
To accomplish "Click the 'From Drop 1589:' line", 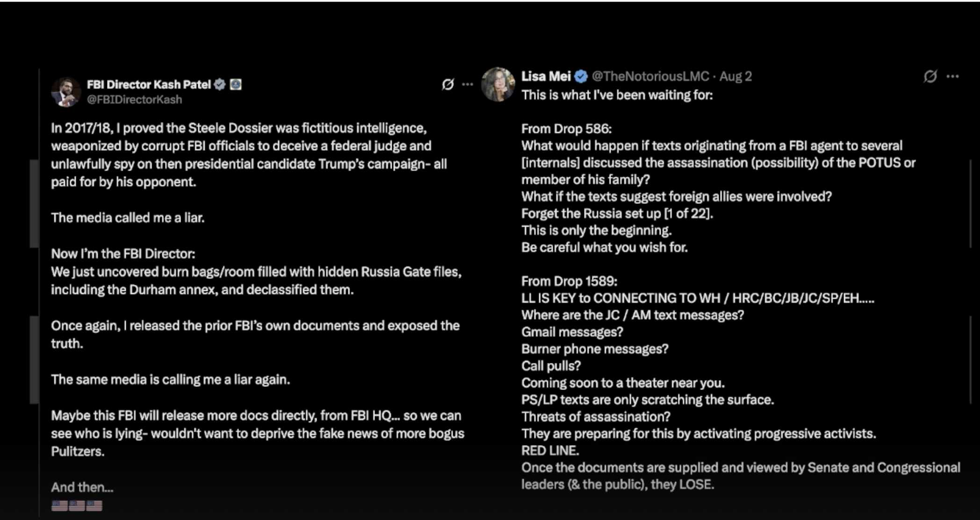I will click(x=569, y=281).
